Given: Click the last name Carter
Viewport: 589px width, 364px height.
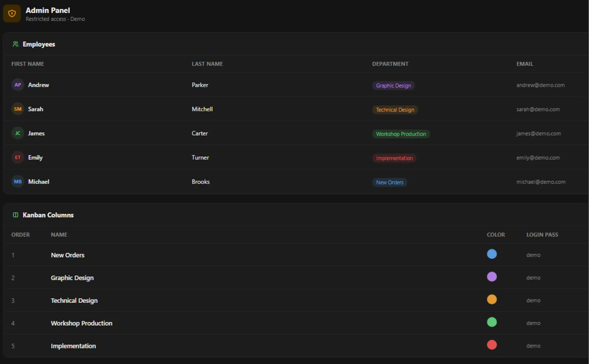Looking at the screenshot, I should (200, 133).
